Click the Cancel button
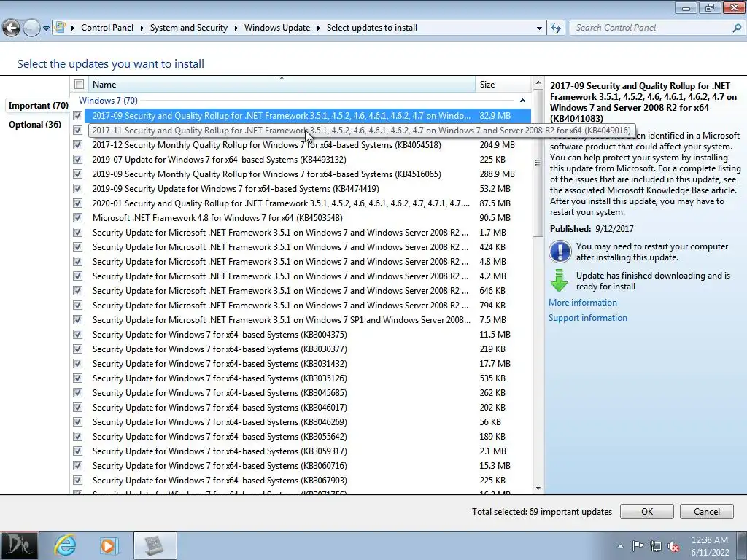747x560 pixels. (706, 511)
